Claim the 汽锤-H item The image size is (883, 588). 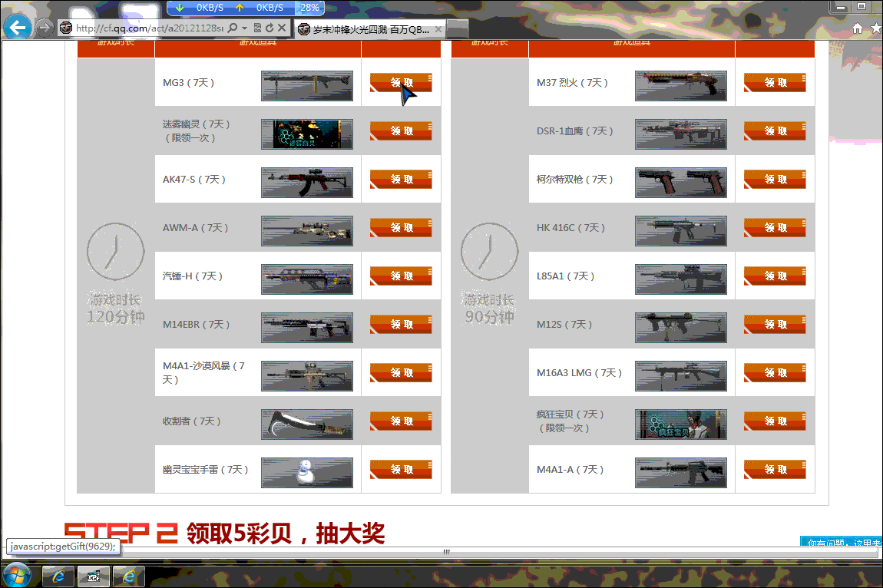[x=401, y=276]
